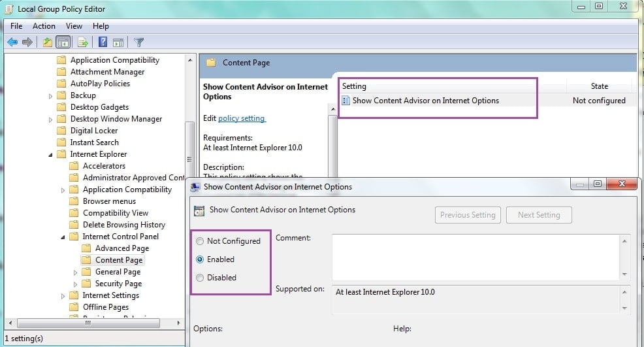Image resolution: width=644 pixels, height=347 pixels.
Task: Click inside the Comment text box
Action: pyautogui.click(x=475, y=257)
